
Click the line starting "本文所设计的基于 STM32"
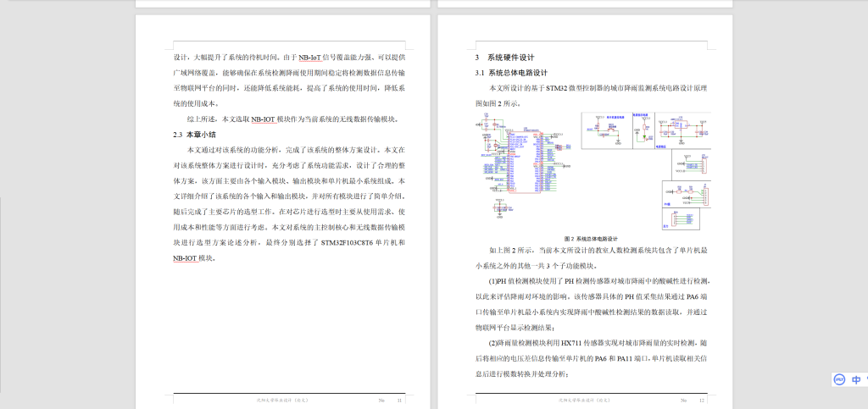tap(599, 88)
